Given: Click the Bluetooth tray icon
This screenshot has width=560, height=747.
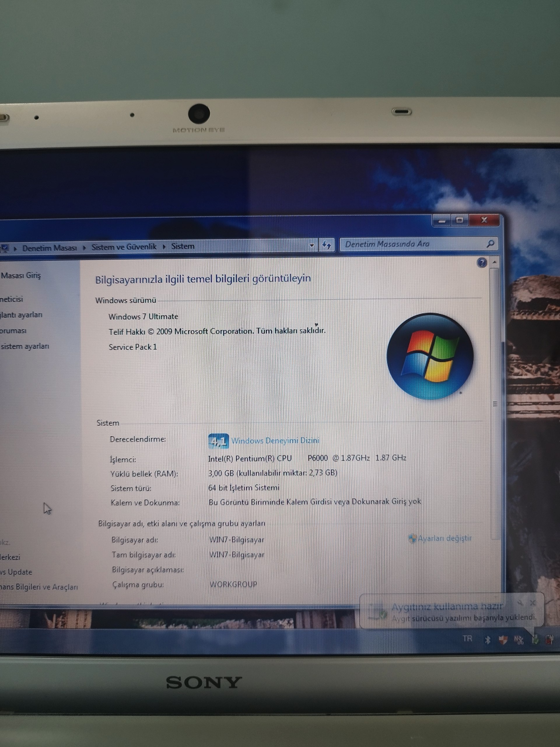Looking at the screenshot, I should 487,640.
